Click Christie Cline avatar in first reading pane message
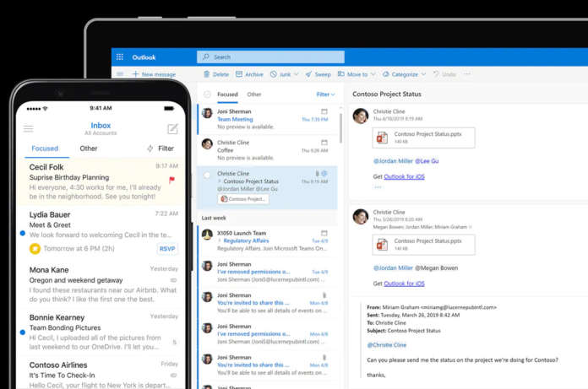Viewport: 588px width, 389px height. (x=361, y=116)
